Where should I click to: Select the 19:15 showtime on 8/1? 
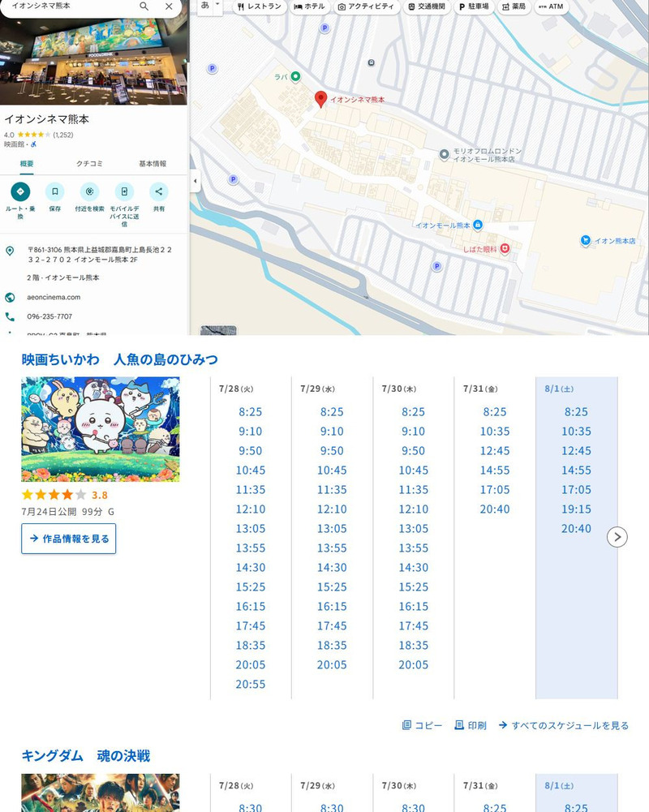[576, 509]
